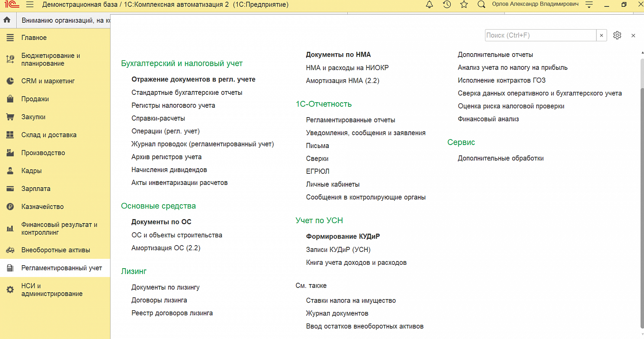Open the ЕГРЮЛ link

[318, 171]
